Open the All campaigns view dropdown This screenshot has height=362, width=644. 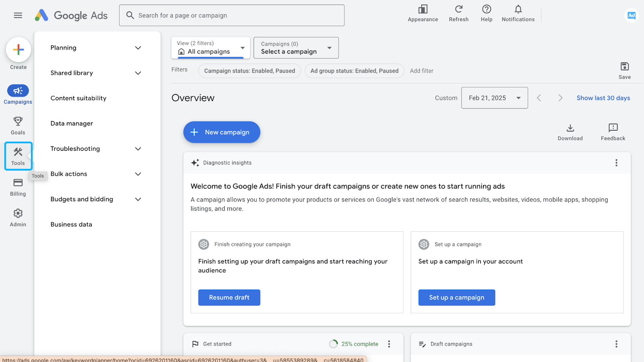tap(211, 48)
